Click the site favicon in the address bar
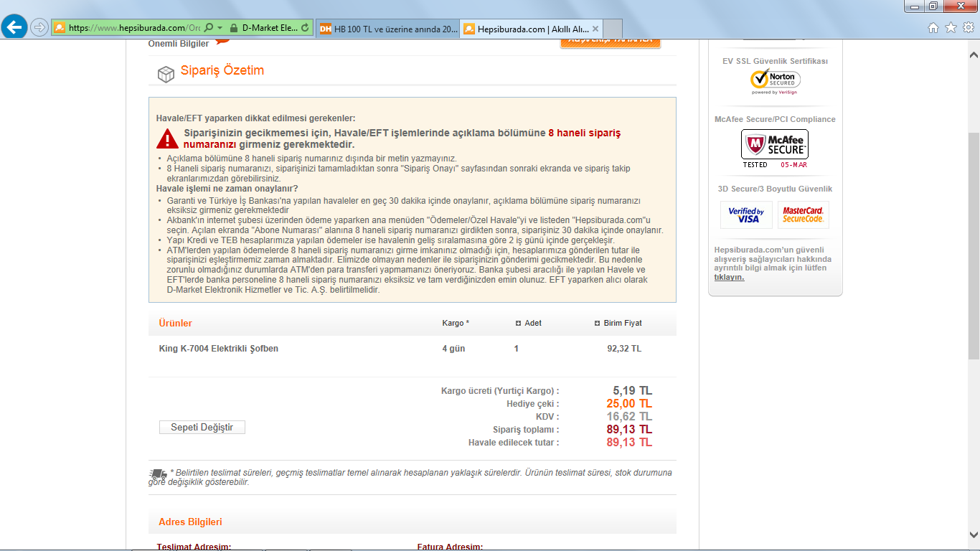This screenshot has height=551, width=980. (x=60, y=28)
